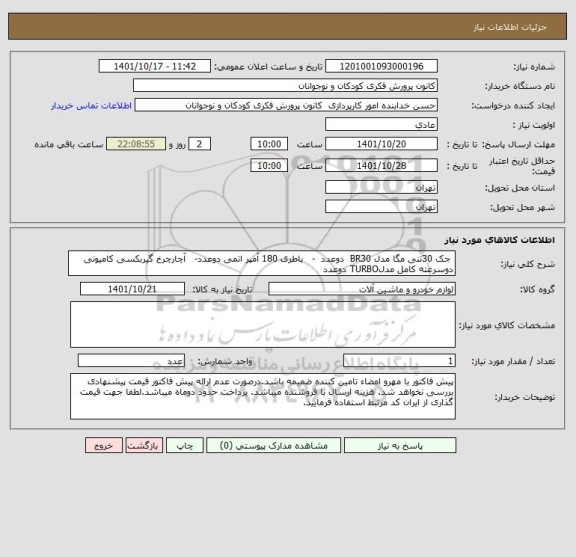This screenshot has width=576, height=557.
Task: Click the response deadline time 10:00 field
Action: 269,144
